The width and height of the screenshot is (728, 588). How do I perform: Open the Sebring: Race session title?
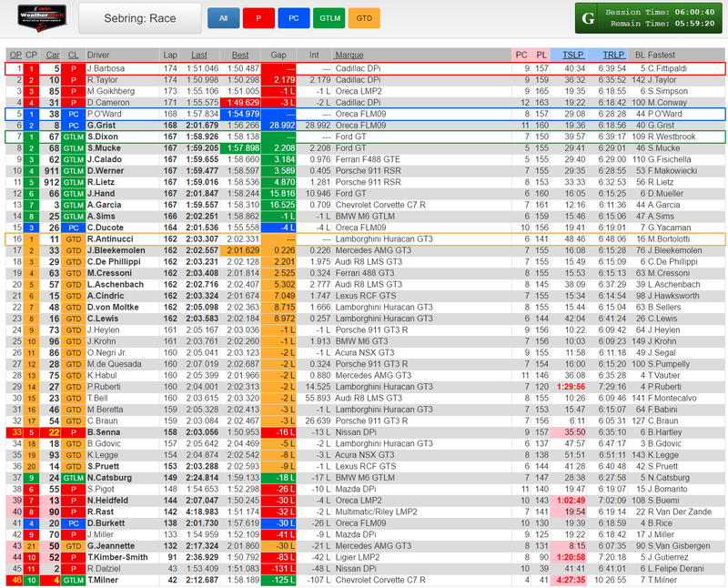(x=140, y=18)
